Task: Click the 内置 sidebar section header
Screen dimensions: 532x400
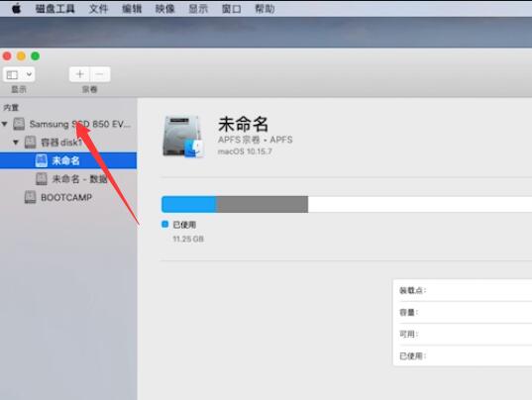Action: pyautogui.click(x=11, y=108)
